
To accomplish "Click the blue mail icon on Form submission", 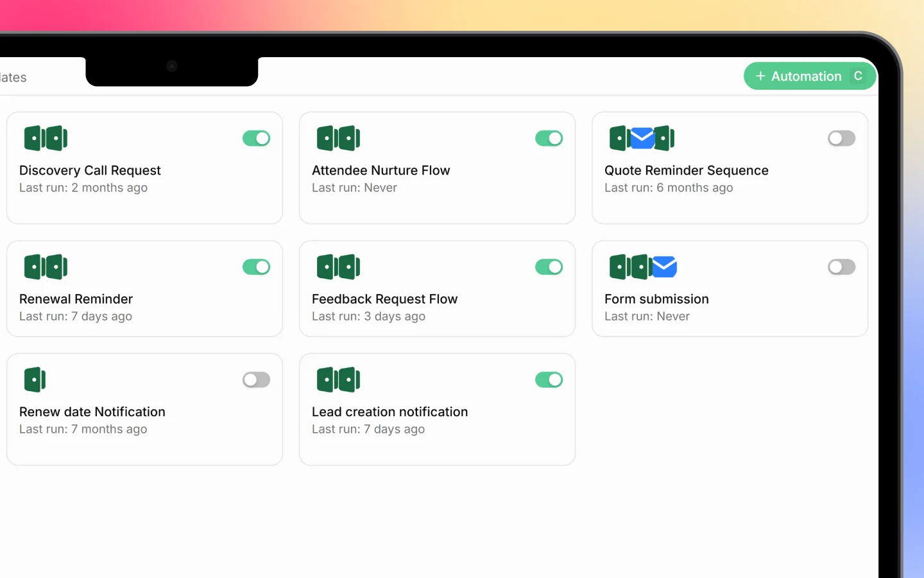I will click(665, 267).
